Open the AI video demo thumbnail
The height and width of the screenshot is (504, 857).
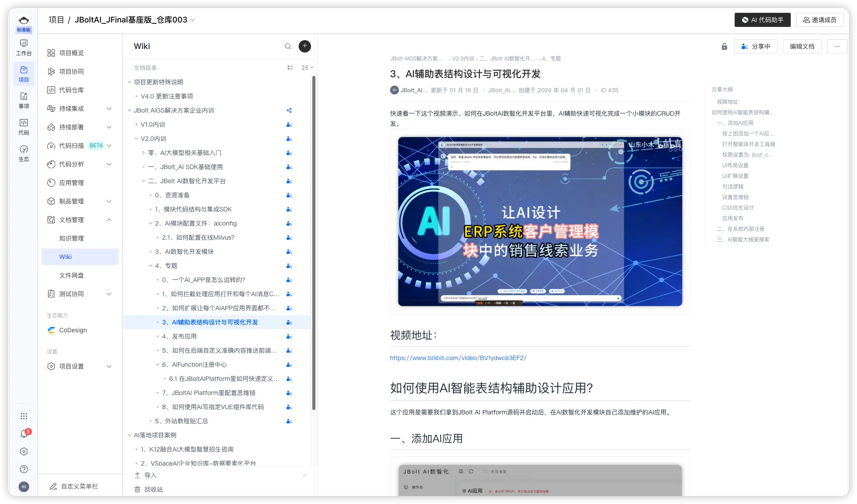540,222
